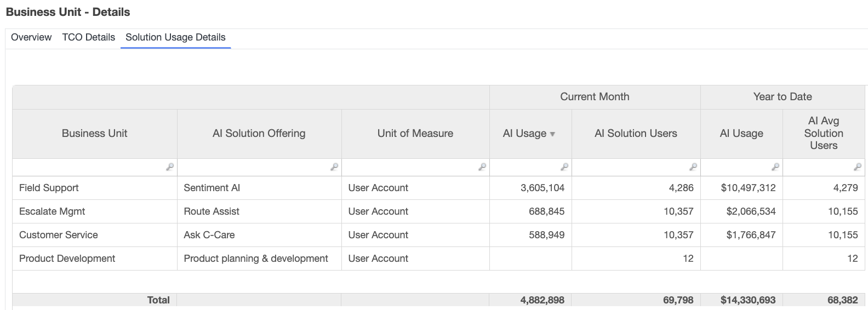Screen dimensions: 868x310
Task: Select the Solution Usage Details tab
Action: 175,37
